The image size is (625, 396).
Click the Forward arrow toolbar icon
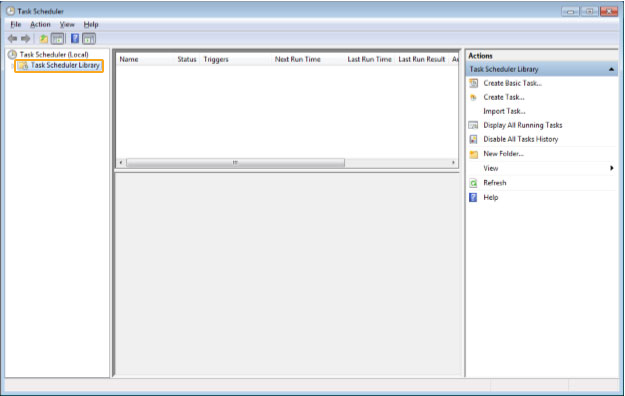click(26, 39)
